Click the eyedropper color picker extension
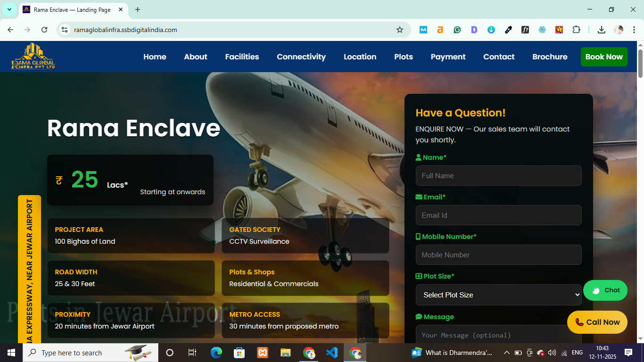 [508, 30]
